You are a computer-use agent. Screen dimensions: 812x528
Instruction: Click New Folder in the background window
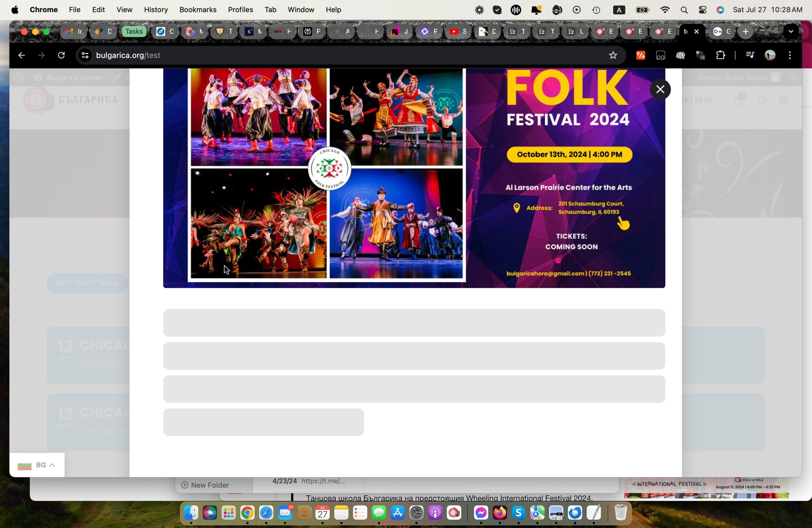point(205,485)
